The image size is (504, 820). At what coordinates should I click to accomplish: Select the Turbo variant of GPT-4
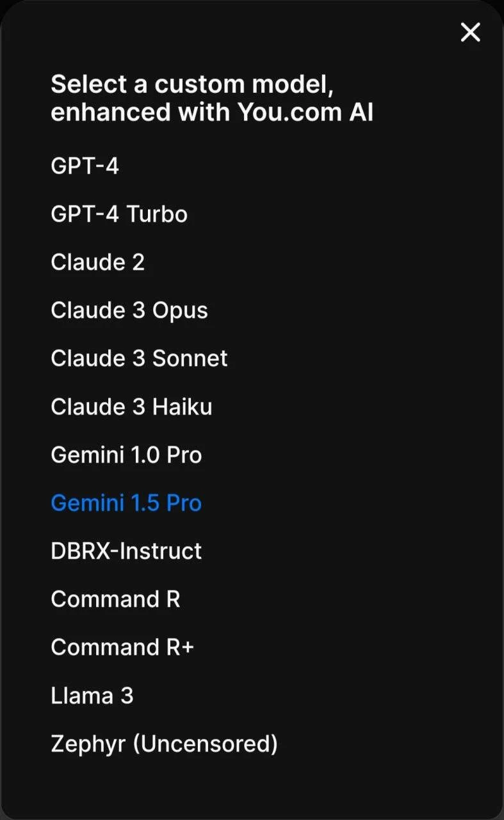tap(119, 214)
